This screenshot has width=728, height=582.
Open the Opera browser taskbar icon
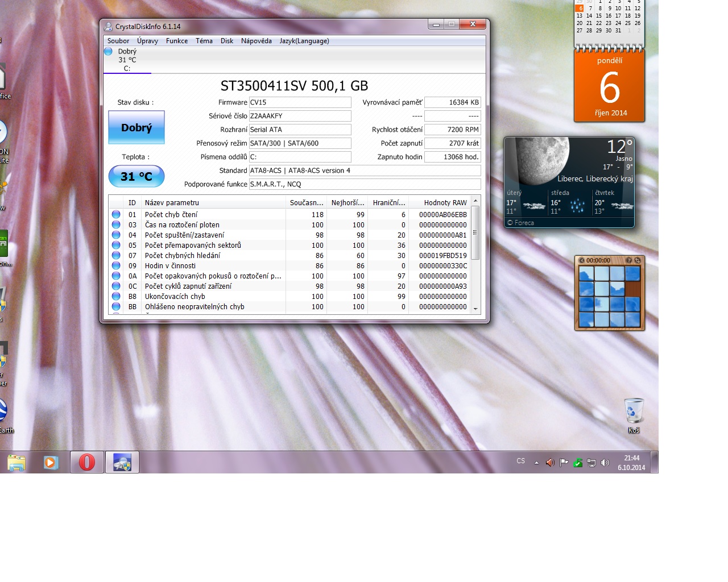tap(87, 462)
